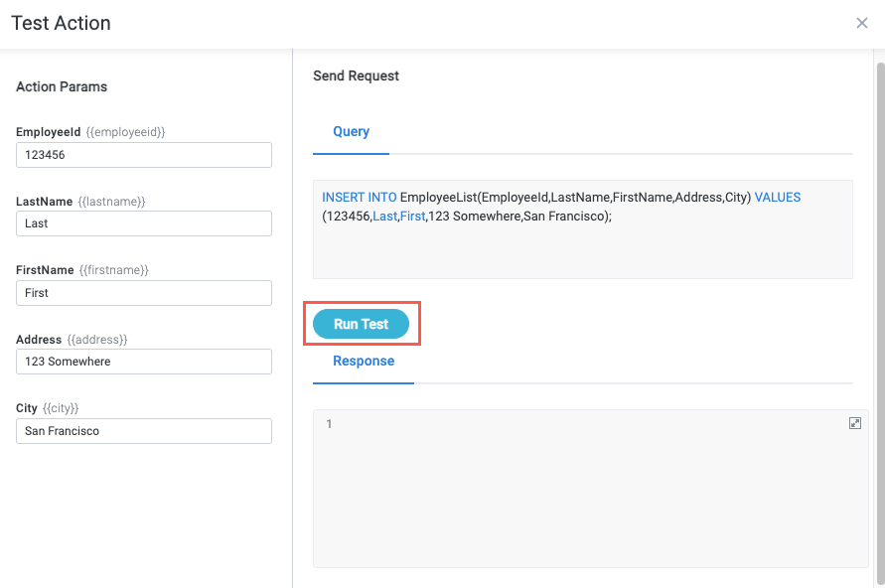The height and width of the screenshot is (588, 885).
Task: Open the Response tab
Action: click(x=364, y=361)
